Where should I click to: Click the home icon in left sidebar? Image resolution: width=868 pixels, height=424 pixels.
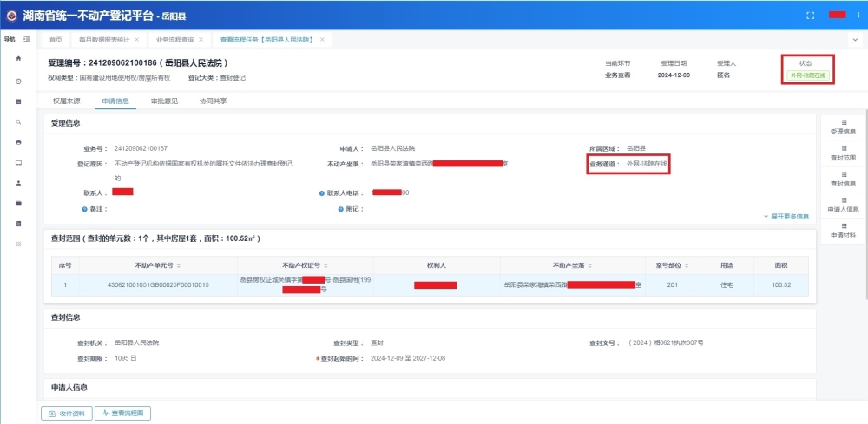tap(18, 59)
